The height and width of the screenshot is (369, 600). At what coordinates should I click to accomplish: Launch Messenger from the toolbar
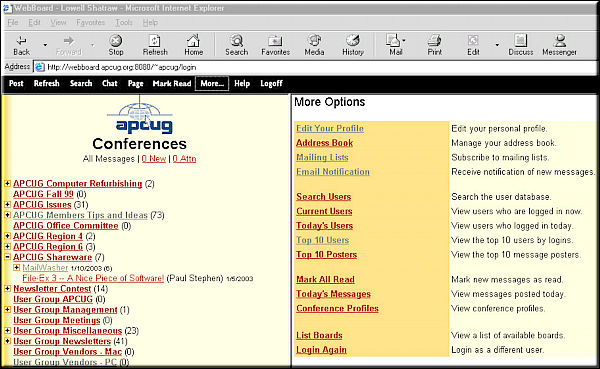coord(559,45)
